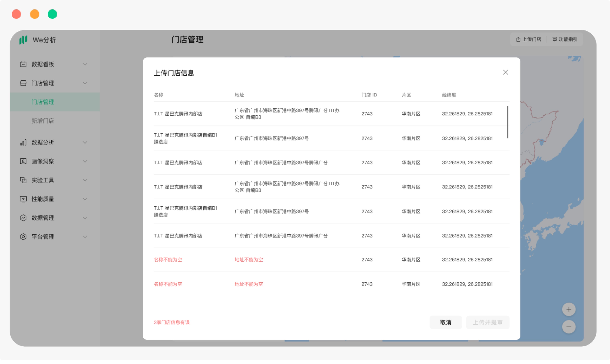Click the macOS orange minimize dot

(x=35, y=14)
